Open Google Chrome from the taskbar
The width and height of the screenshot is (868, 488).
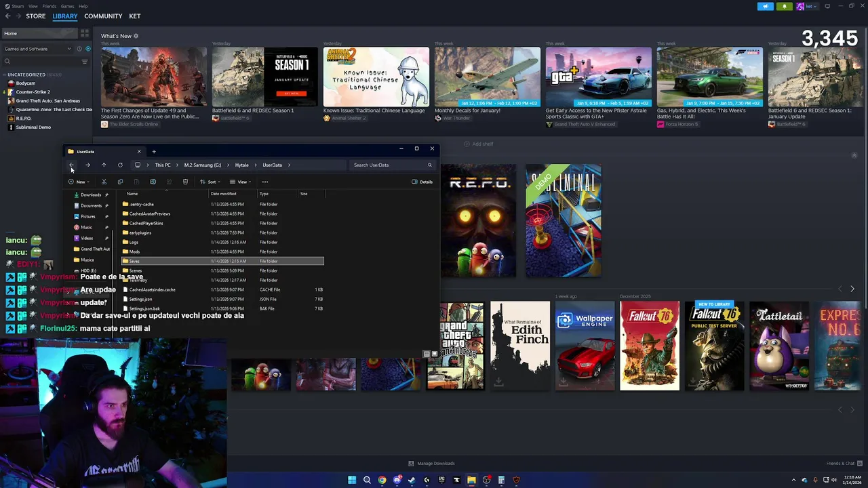[382, 480]
